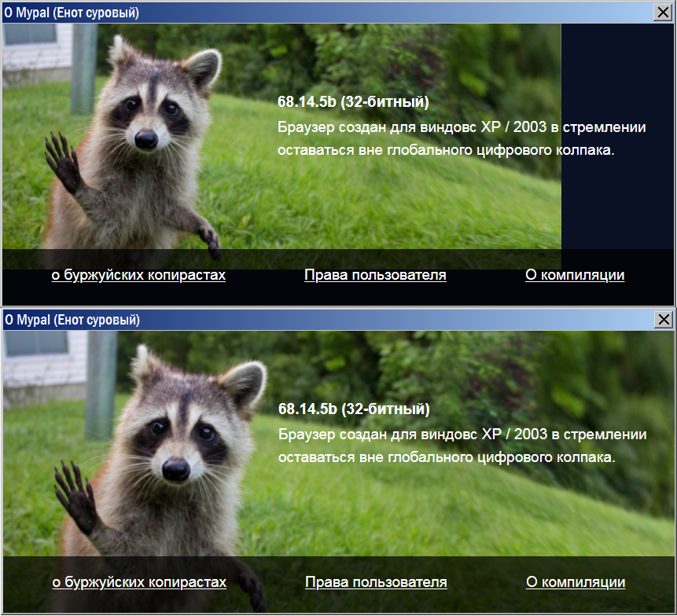This screenshot has width=677, height=616.
Task: Close the lower 'О Mypal' window
Action: 664,320
